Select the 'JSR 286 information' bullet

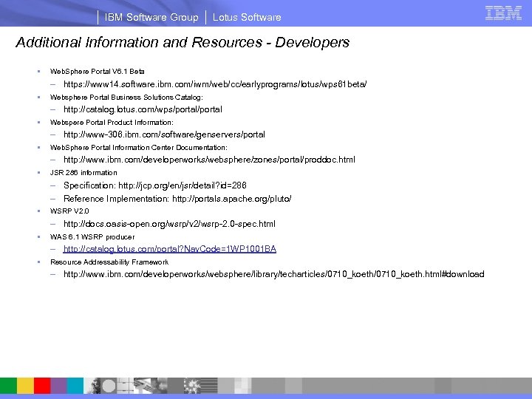pos(83,172)
